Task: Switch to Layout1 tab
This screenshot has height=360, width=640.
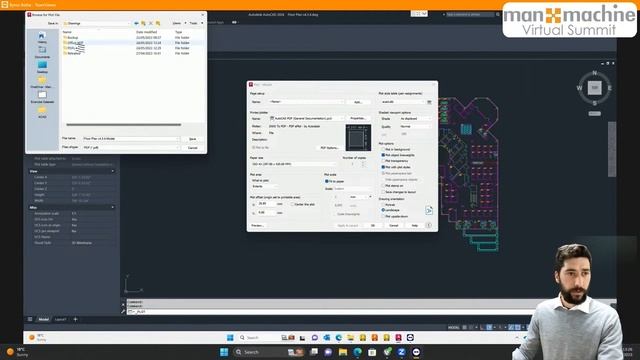Action: click(x=60, y=319)
